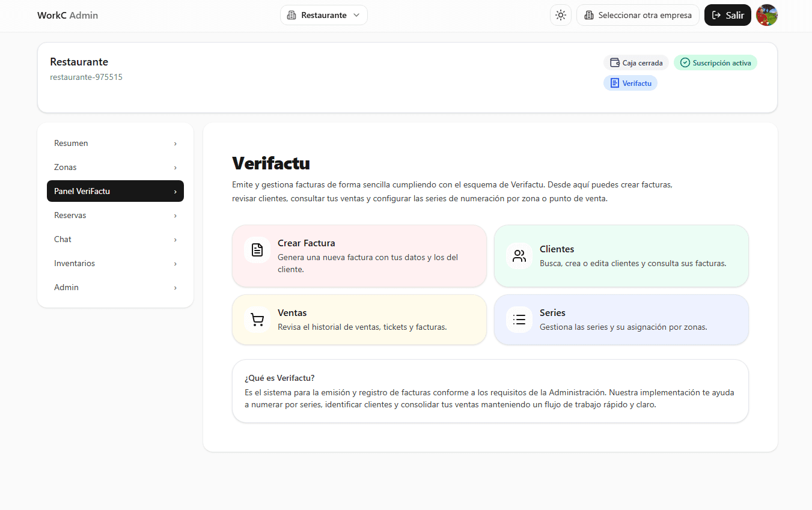Click the document icon in Verifactu badge
This screenshot has width=812, height=510.
tap(614, 83)
